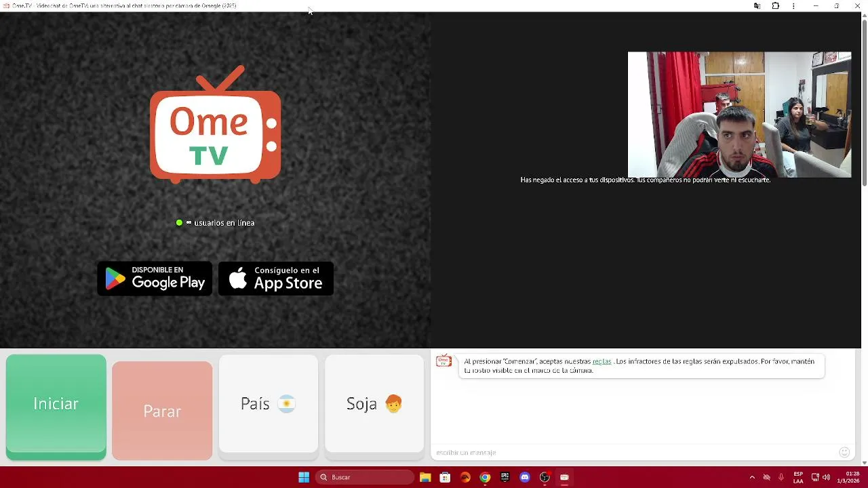This screenshot has height=488, width=868.
Task: Open Epic Games launcher from taskbar
Action: (x=505, y=477)
